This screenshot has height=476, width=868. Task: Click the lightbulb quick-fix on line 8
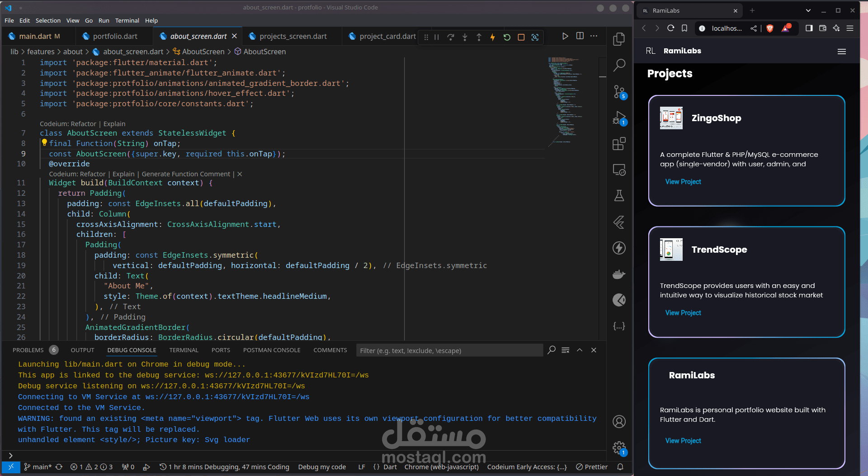[44, 143]
